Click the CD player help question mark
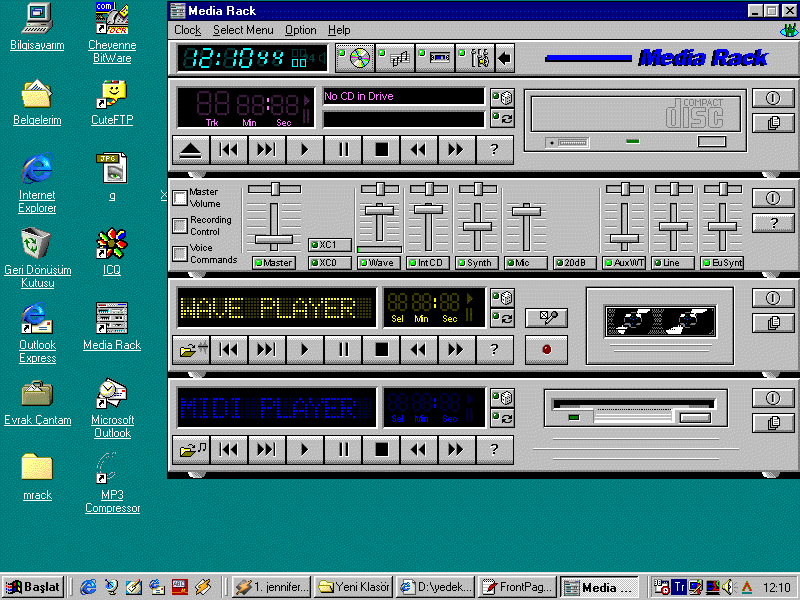The image size is (800, 600). pyautogui.click(x=493, y=150)
